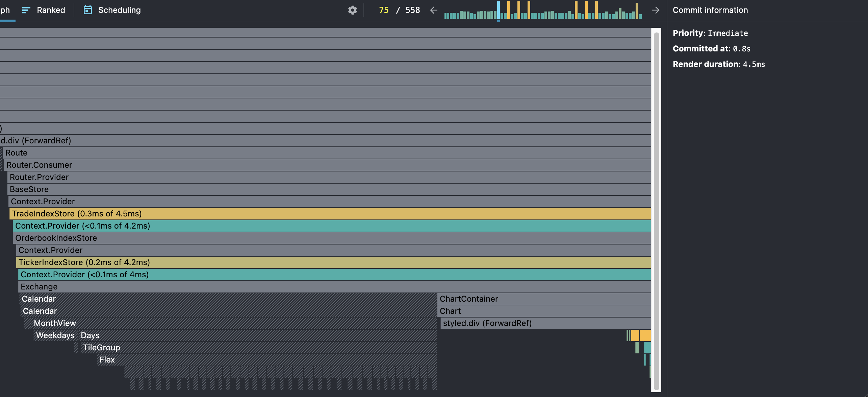
Task: Go to previous commit arrow
Action: (434, 10)
